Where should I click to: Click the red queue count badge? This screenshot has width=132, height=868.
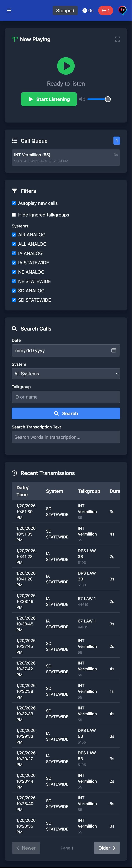click(x=105, y=10)
